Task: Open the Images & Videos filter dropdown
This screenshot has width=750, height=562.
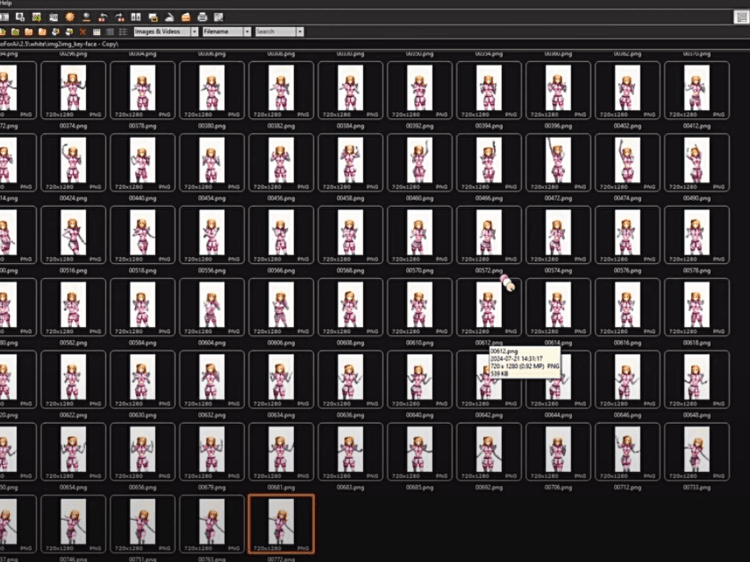Action: pos(165,32)
